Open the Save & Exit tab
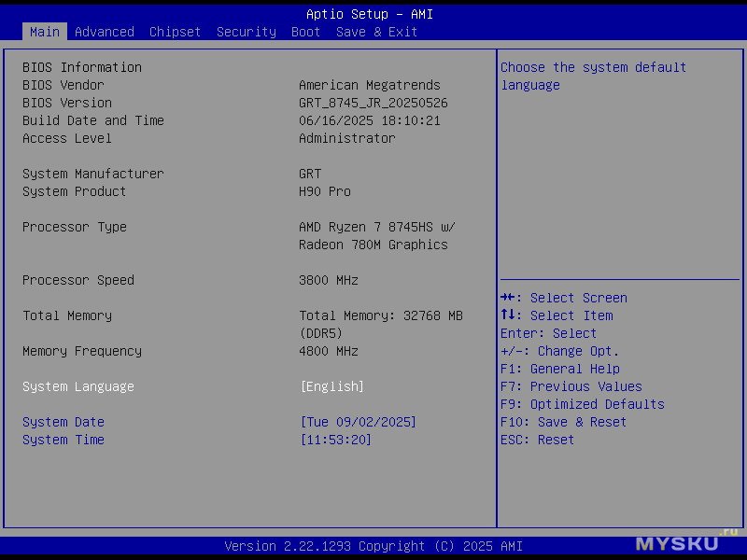 tap(376, 32)
